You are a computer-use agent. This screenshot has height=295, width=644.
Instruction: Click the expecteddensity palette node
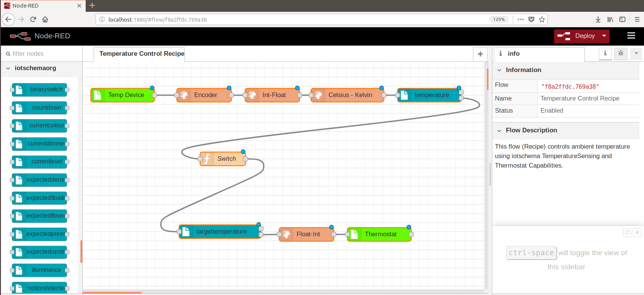(39, 180)
